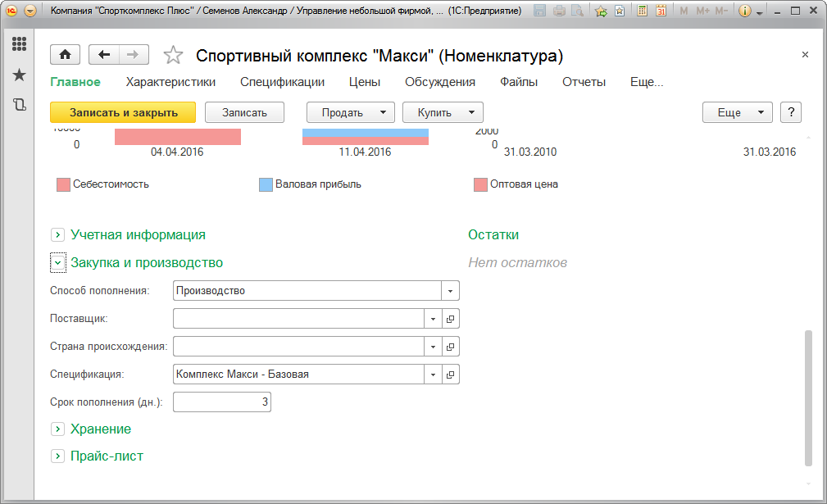This screenshot has width=827, height=504.
Task: Open the 1C application logo menu
Action: click(11, 11)
